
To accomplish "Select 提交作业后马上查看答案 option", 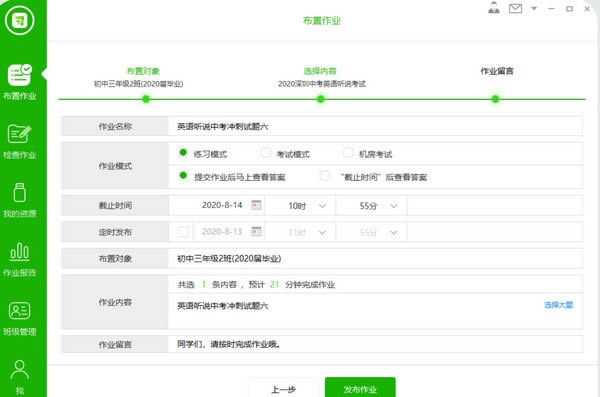I will click(x=183, y=176).
